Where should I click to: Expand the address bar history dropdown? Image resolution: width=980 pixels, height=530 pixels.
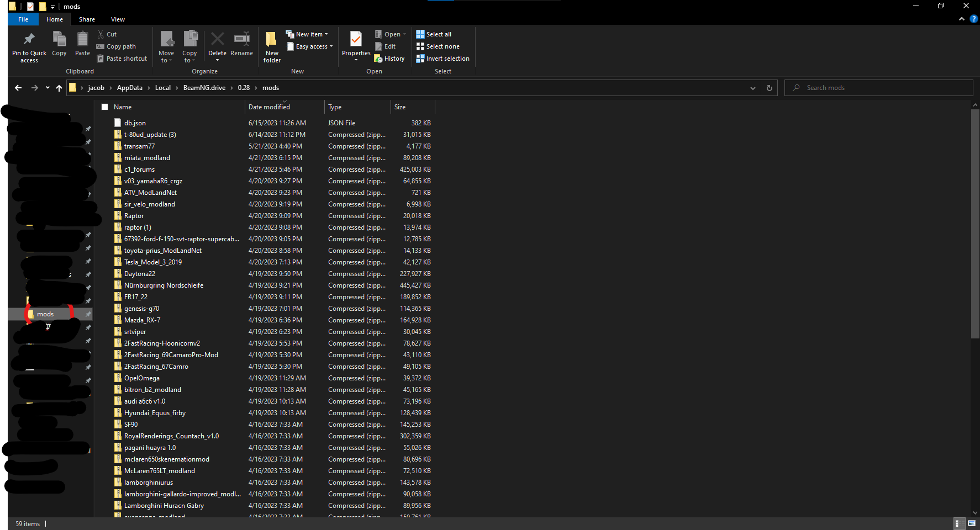[x=753, y=88]
